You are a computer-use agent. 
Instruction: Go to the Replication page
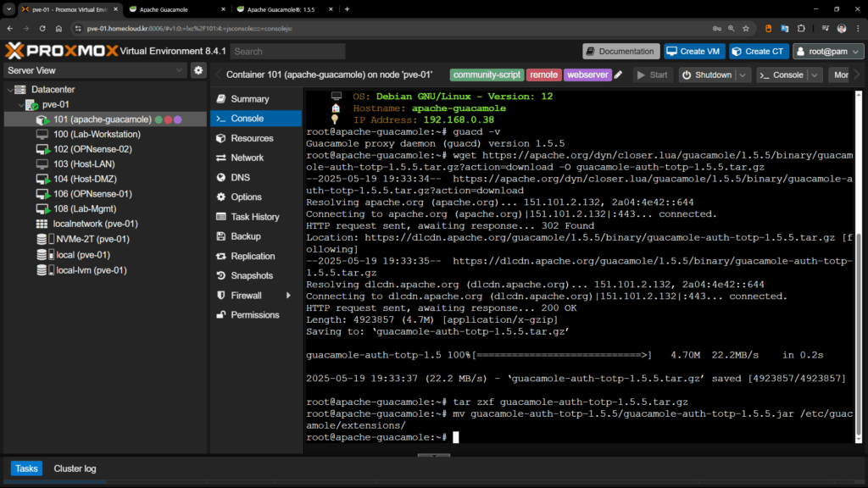(x=253, y=256)
